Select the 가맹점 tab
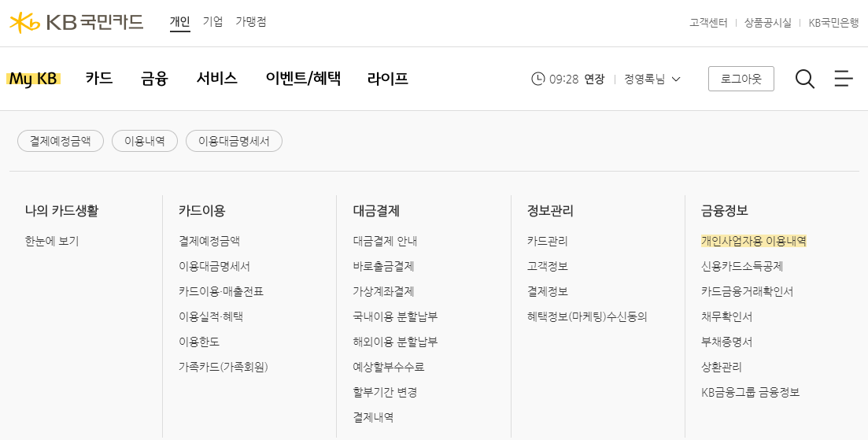Viewport: 868px width, 440px height. coord(251,22)
